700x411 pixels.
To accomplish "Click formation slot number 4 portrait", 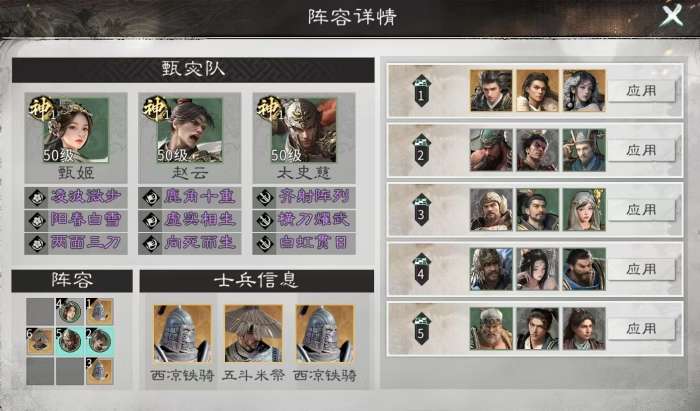I will [x=70, y=311].
